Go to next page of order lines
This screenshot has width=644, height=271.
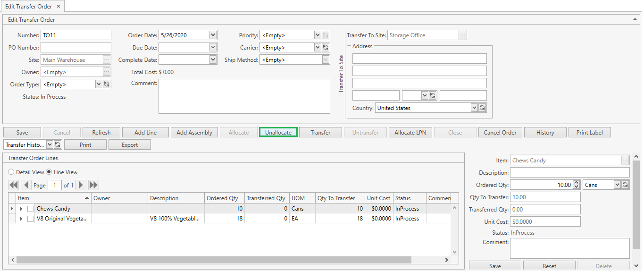tap(81, 185)
